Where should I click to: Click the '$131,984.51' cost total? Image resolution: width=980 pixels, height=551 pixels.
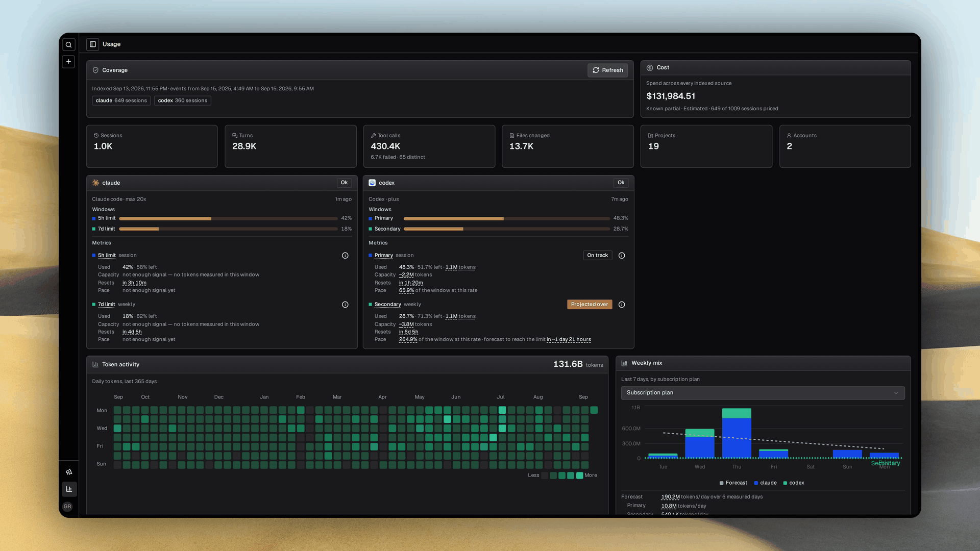point(671,96)
